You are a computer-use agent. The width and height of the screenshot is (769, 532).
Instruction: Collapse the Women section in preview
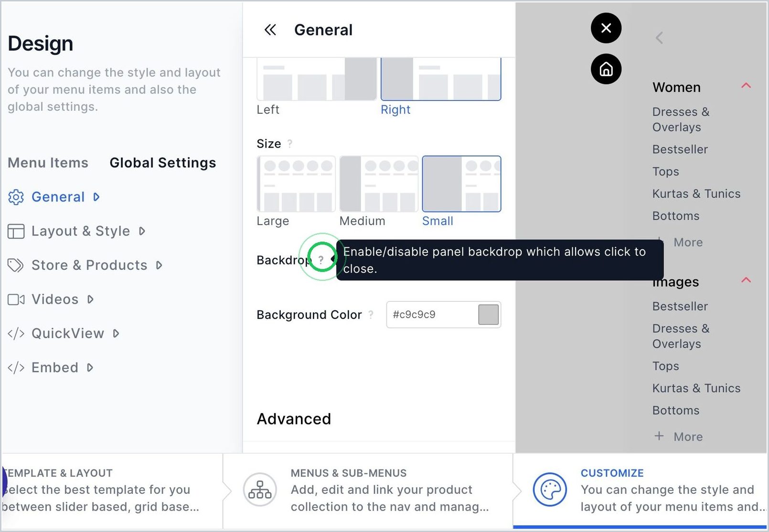coord(746,85)
